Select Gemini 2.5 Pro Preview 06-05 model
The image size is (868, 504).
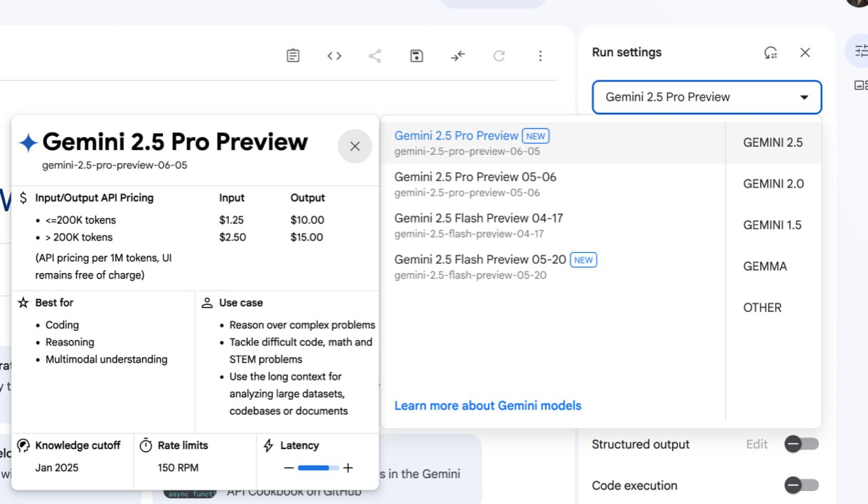[552, 143]
